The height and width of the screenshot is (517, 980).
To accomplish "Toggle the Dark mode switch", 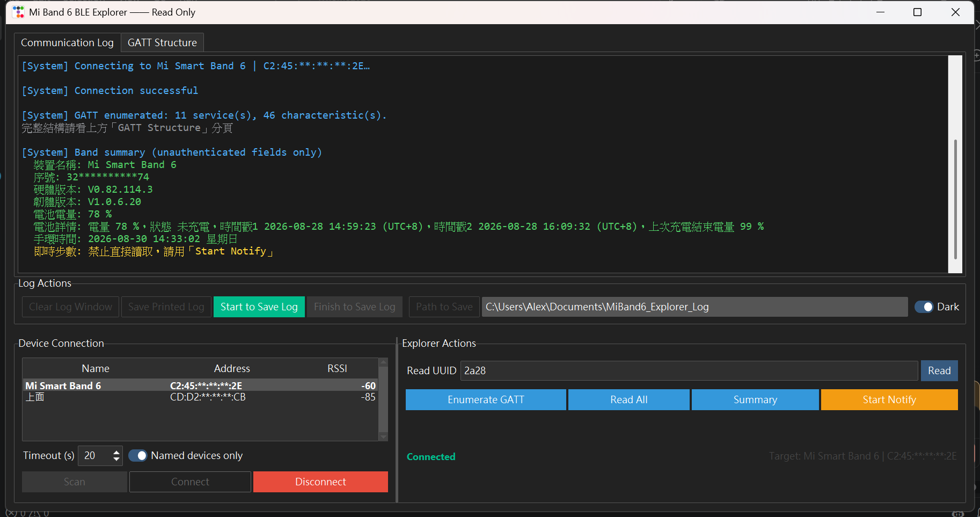I will click(924, 307).
